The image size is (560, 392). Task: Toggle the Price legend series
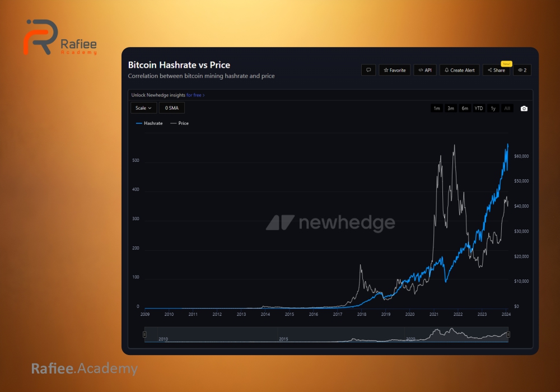point(180,123)
